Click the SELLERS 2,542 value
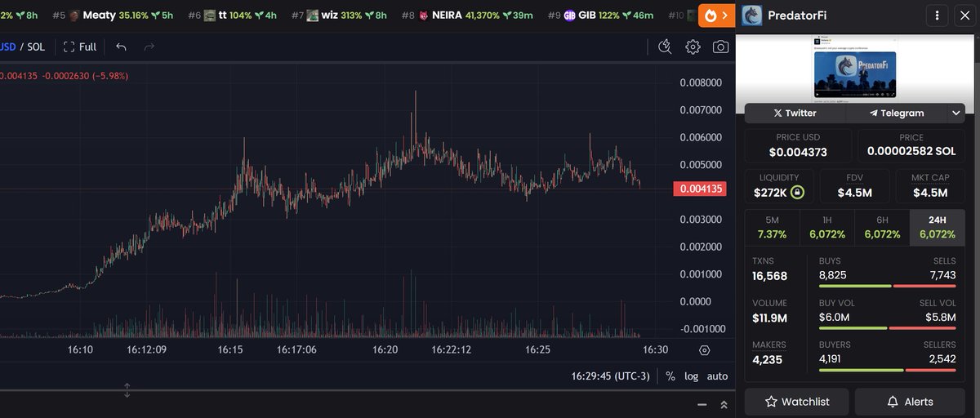The width and height of the screenshot is (980, 418). (942, 358)
